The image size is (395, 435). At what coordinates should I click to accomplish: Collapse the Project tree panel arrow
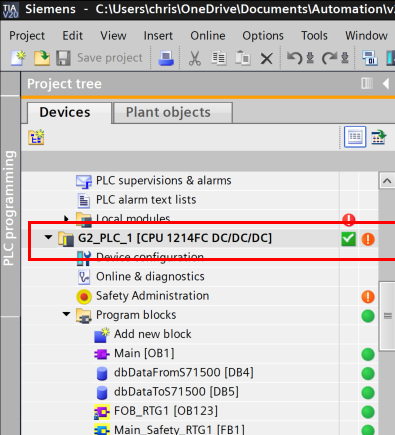click(x=386, y=83)
